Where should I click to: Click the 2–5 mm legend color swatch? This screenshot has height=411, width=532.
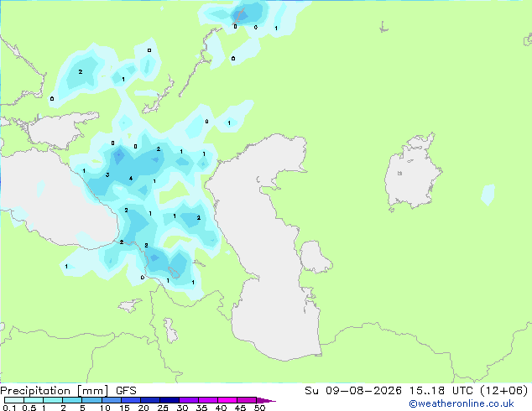[x=72, y=400]
